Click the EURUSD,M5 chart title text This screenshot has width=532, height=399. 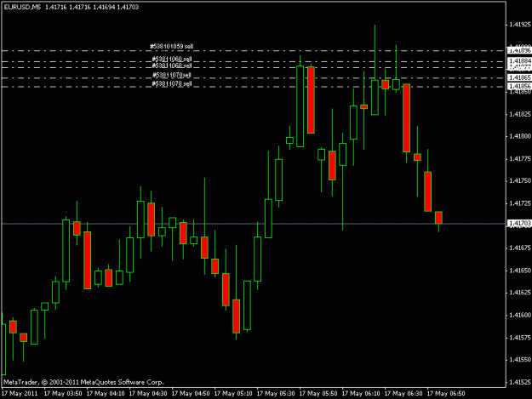[x=22, y=7]
